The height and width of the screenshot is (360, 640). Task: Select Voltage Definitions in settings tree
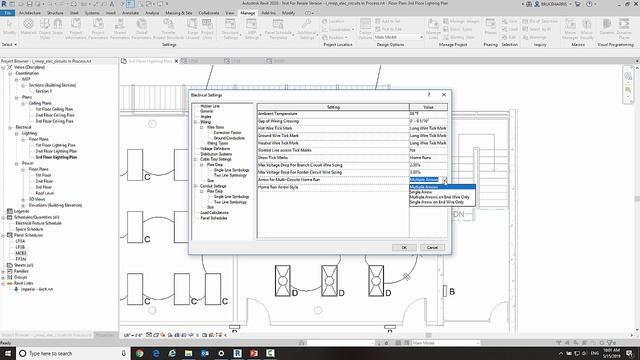[215, 149]
